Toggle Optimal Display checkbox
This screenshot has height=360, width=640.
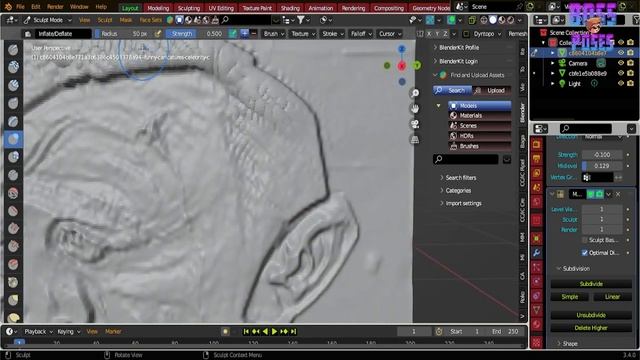coord(584,253)
